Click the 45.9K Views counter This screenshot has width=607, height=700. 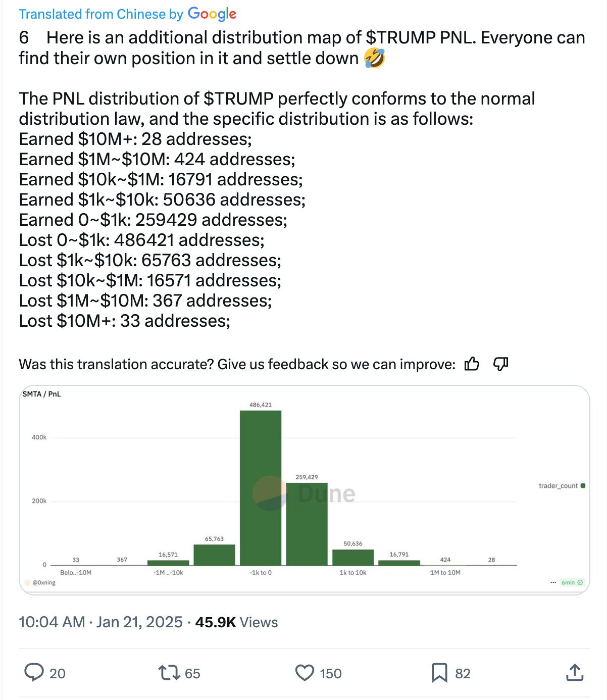pyautogui.click(x=236, y=622)
